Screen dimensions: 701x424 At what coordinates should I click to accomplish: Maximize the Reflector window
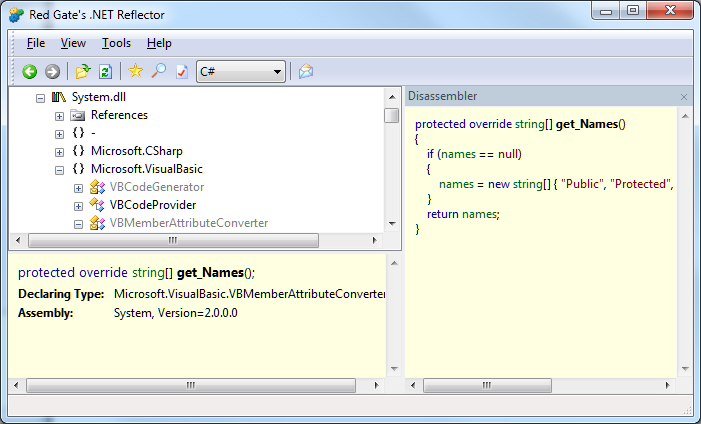pos(633,11)
